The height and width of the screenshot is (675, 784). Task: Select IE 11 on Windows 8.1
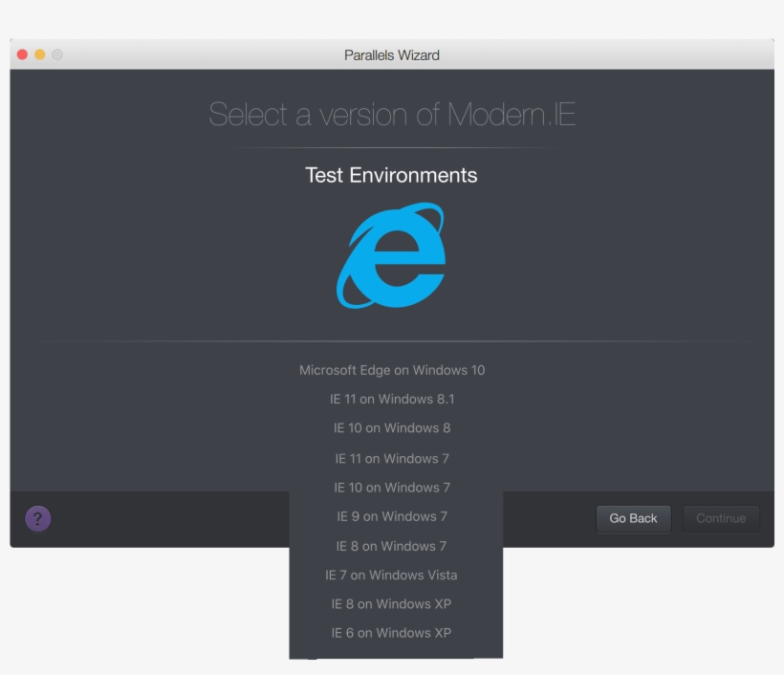pyautogui.click(x=392, y=399)
